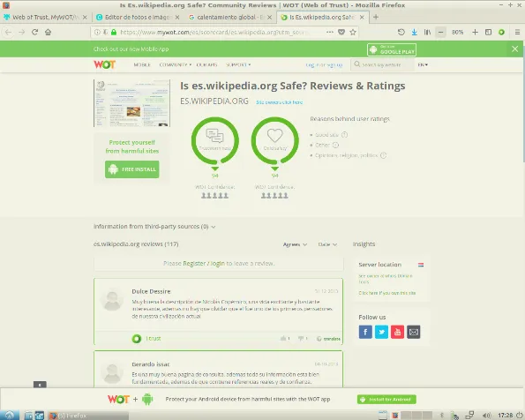Close the Editor de fotos tab
The height and width of the screenshot is (420, 525).
click(177, 17)
